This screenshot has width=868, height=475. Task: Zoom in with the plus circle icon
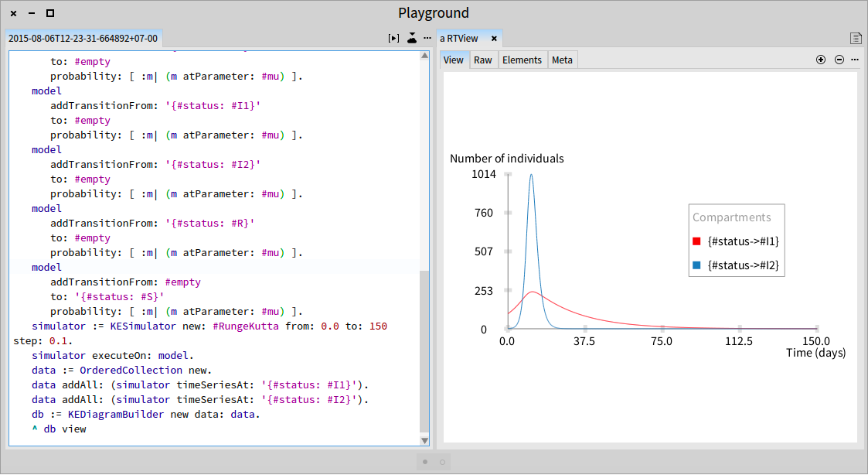(821, 60)
